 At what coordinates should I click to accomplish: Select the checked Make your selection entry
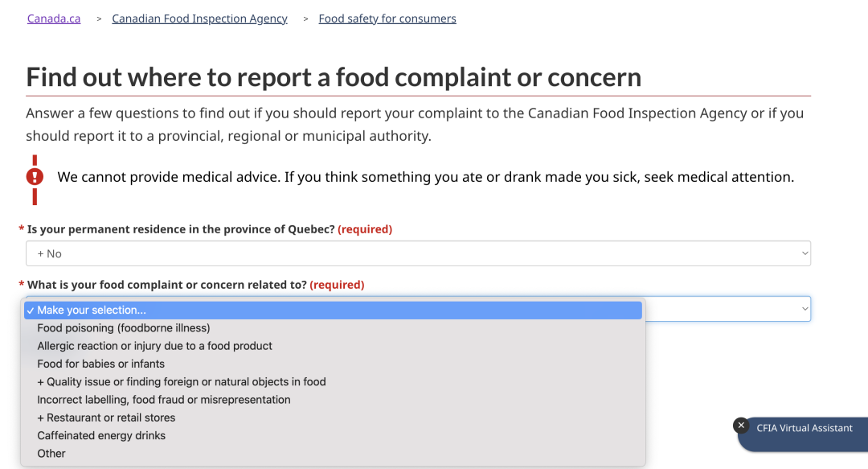pos(333,311)
